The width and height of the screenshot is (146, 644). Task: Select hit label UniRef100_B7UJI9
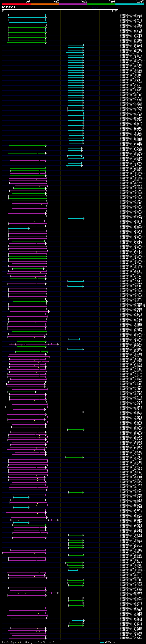tap(131, 55)
